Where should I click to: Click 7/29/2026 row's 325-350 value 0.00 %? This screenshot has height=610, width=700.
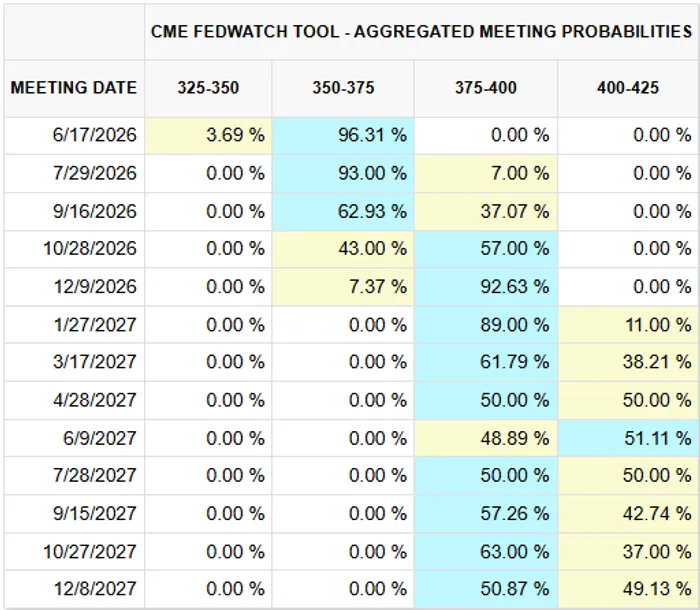click(x=208, y=174)
